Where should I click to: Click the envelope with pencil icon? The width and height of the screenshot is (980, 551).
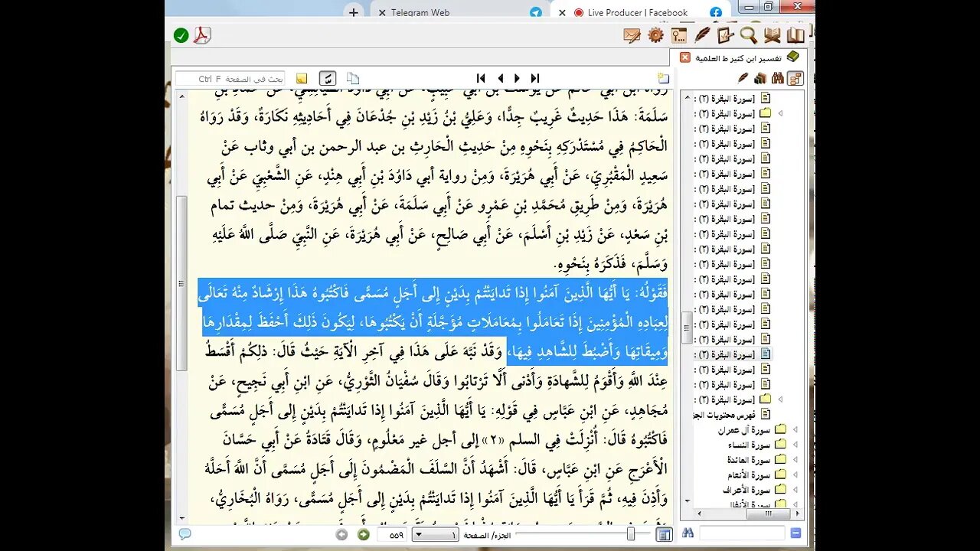coord(632,35)
